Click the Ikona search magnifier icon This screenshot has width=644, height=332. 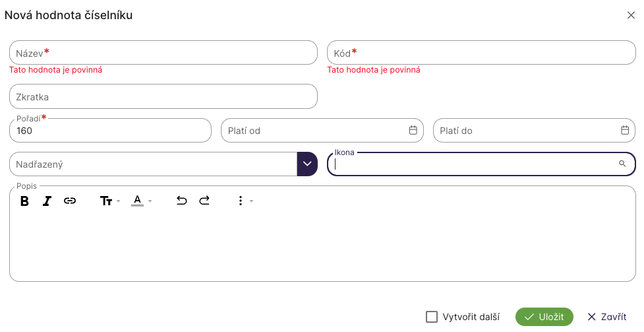622,164
